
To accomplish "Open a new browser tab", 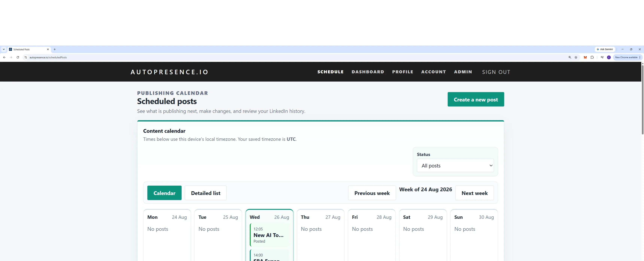I will point(55,49).
